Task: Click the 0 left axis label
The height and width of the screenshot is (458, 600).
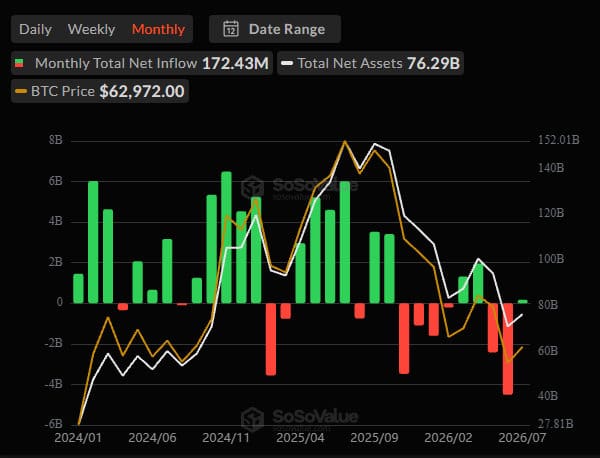Action: point(60,302)
